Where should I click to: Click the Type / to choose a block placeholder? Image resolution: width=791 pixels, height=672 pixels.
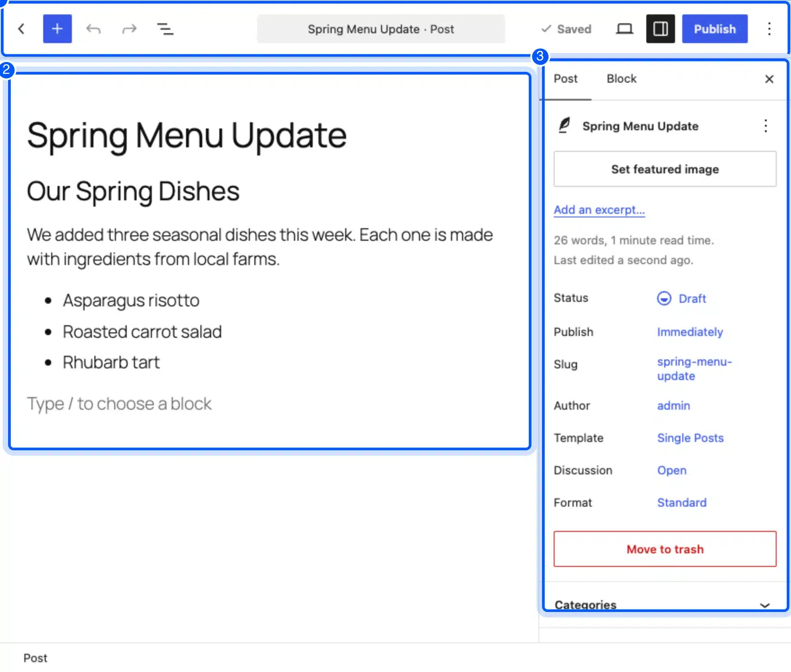119,403
